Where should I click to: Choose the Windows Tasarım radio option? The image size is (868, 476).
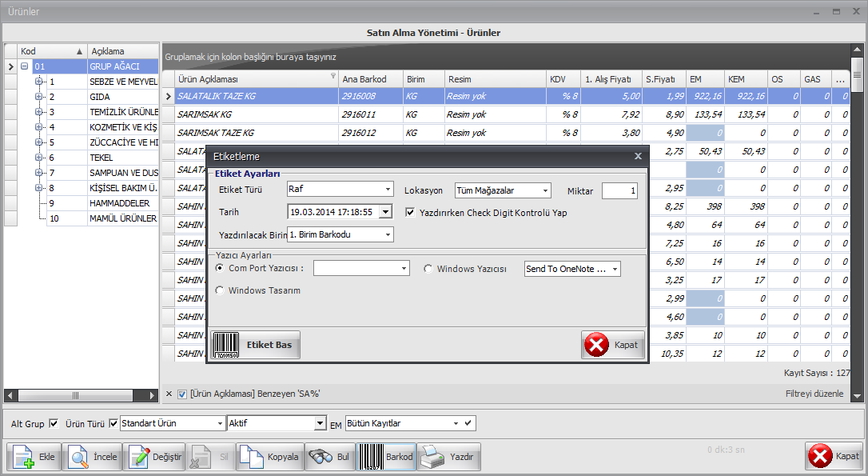(x=220, y=290)
